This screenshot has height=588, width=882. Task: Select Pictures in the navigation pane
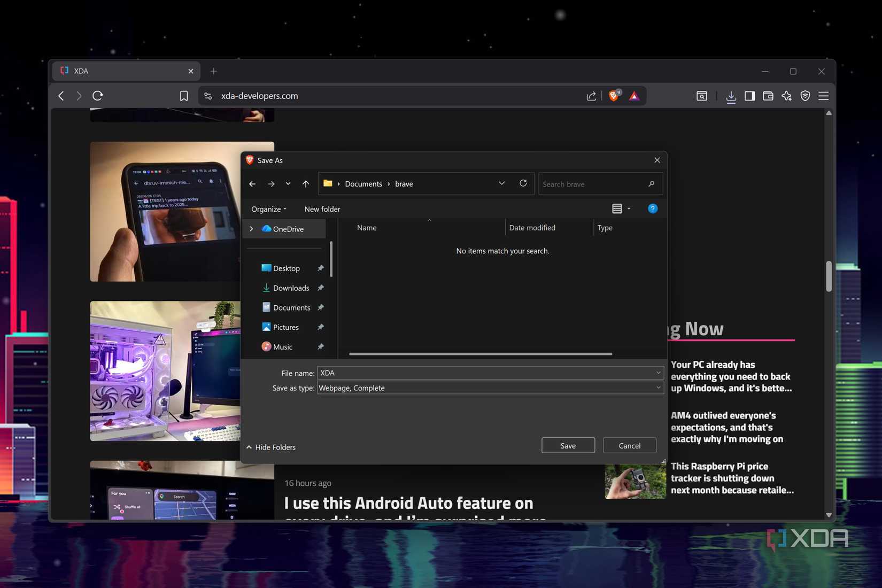(x=285, y=327)
